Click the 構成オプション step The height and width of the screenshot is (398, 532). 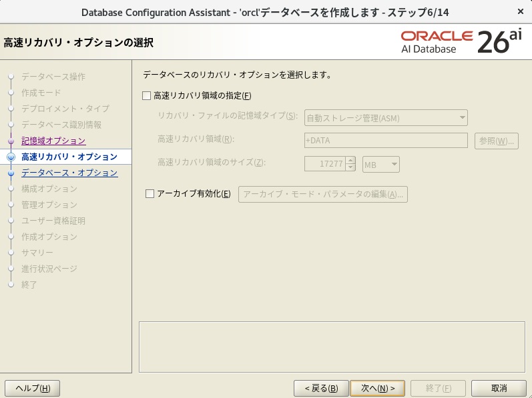click(49, 189)
